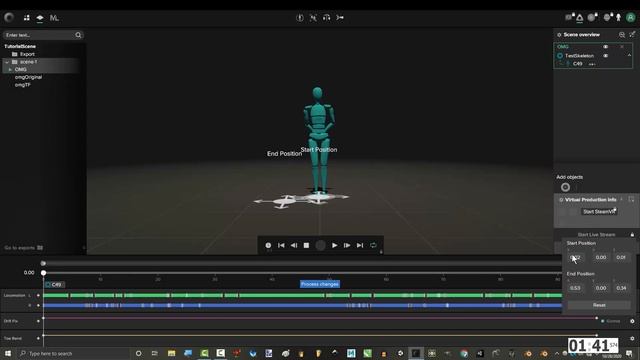Open the grid dashboard view icon
The width and height of the screenshot is (640, 360).
point(27,18)
